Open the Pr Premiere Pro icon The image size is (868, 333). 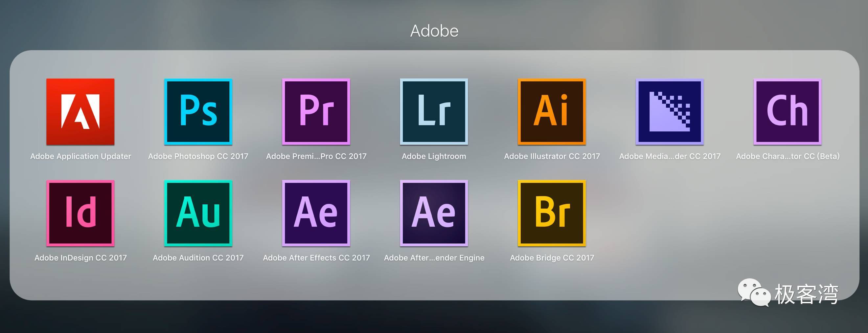point(316,112)
